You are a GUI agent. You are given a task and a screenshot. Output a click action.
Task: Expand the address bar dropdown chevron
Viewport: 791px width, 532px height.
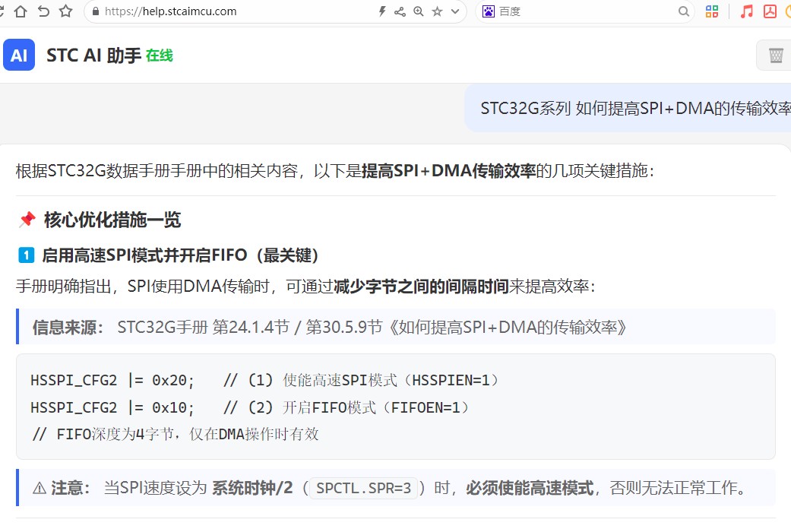coord(455,11)
